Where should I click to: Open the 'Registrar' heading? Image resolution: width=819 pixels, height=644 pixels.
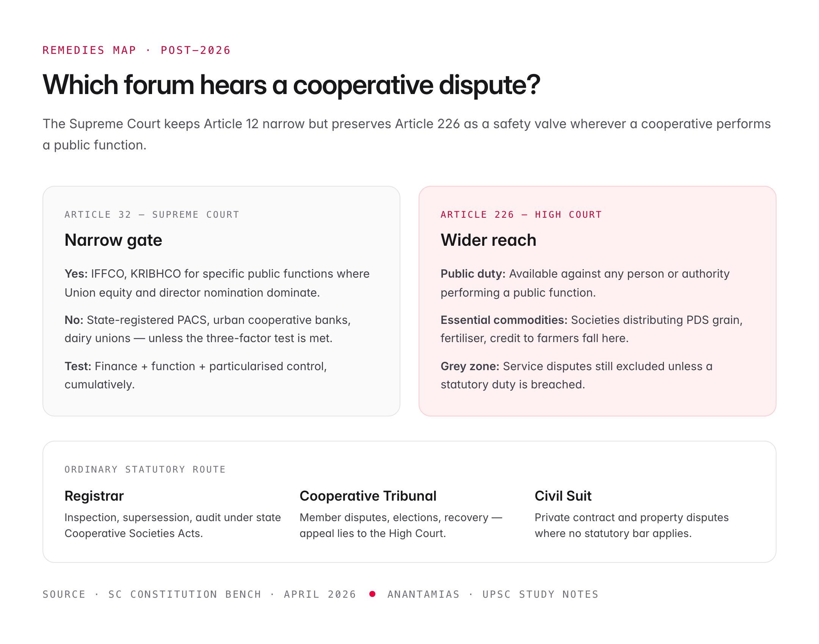click(x=94, y=496)
